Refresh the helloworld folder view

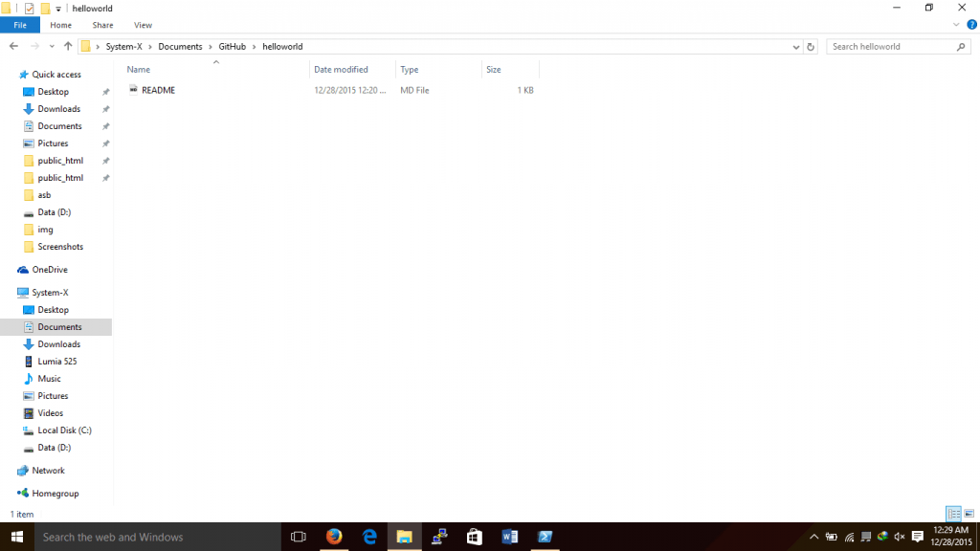point(811,47)
